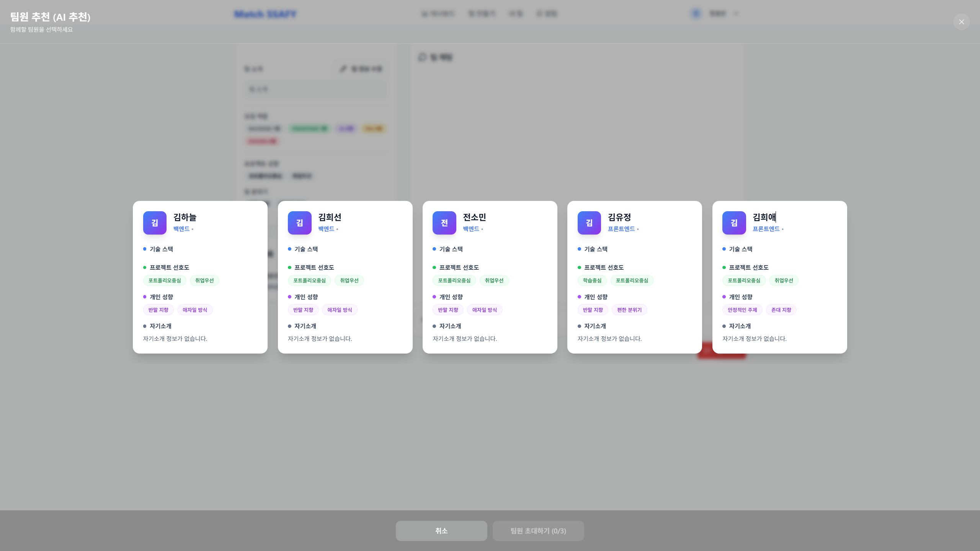Click 김유정's avatar icon
This screenshot has width=980, height=551.
point(589,223)
